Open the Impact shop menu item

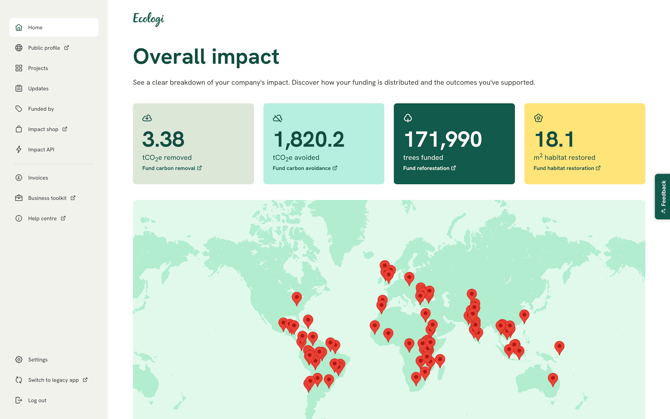43,129
